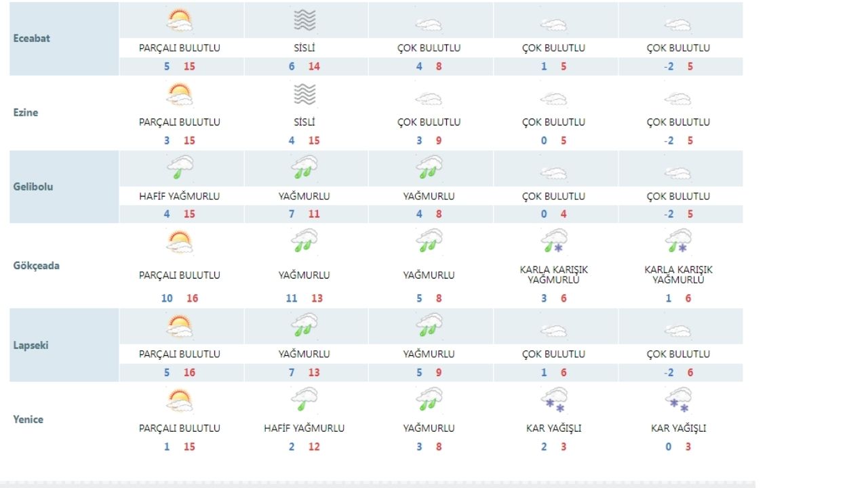Open the Yenice district row label
Image resolution: width=868 pixels, height=488 pixels.
[x=28, y=419]
